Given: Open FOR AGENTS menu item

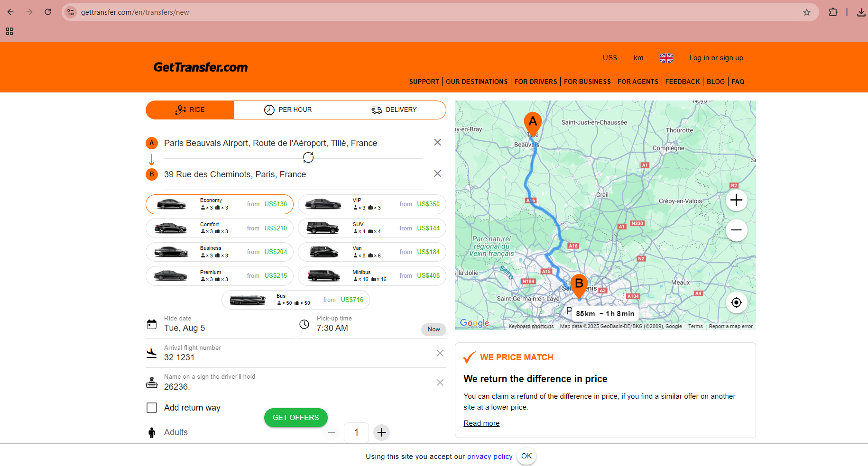Looking at the screenshot, I should pos(638,82).
